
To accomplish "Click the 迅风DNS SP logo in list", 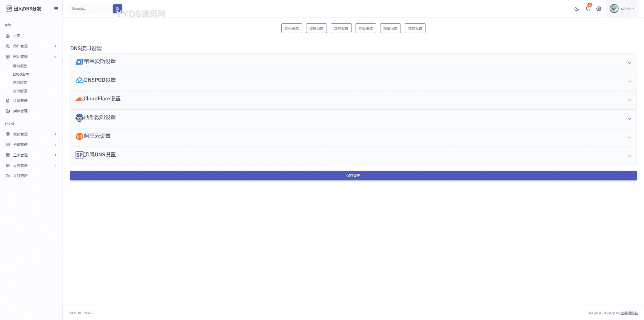I will [79, 155].
